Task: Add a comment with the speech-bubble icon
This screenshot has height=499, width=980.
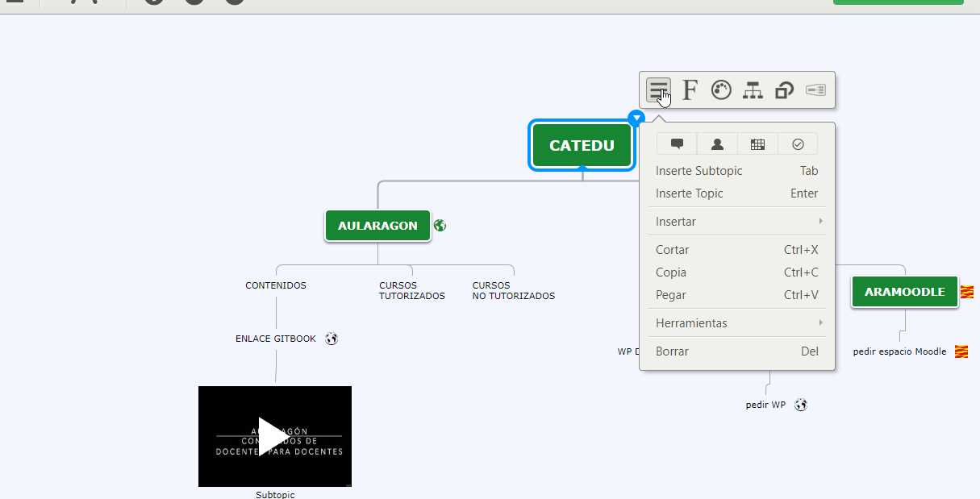Action: [677, 144]
